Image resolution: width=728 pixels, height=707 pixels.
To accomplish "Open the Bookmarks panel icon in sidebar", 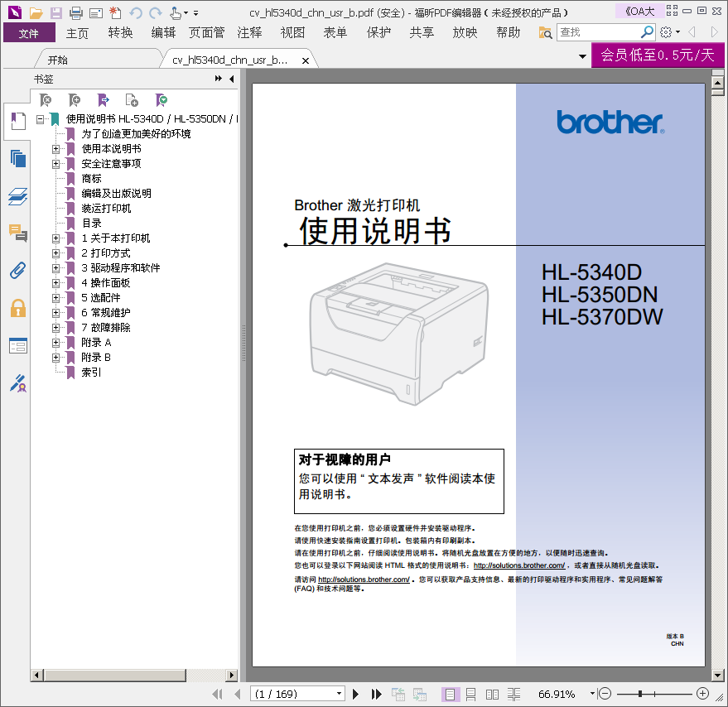I will 17,121.
